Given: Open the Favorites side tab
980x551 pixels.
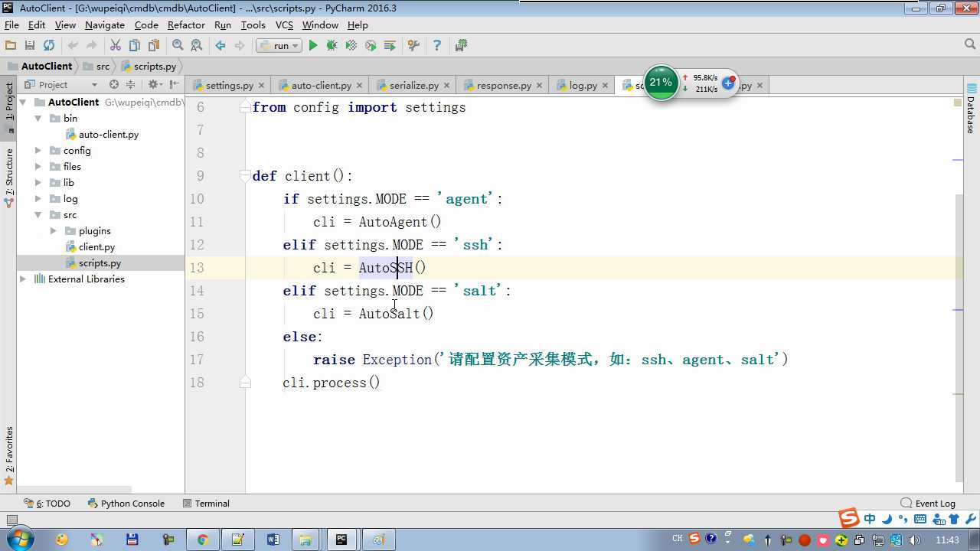Looking at the screenshot, I should click(9, 455).
